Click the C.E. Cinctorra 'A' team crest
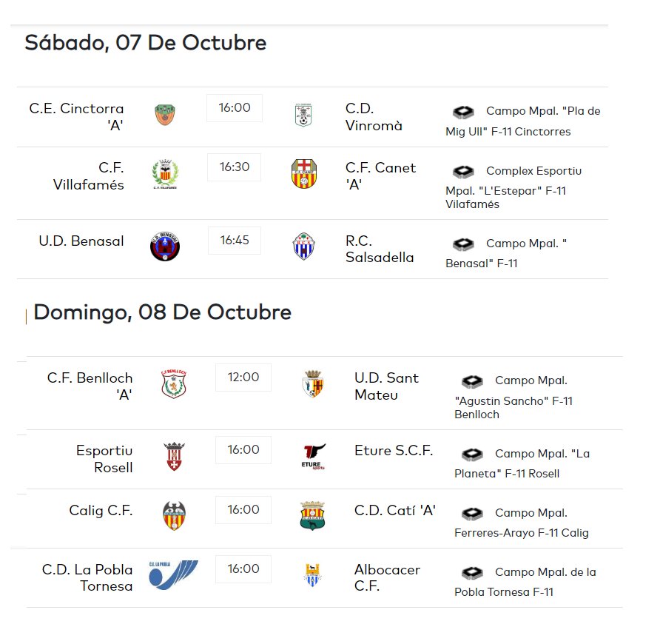 click(x=164, y=115)
